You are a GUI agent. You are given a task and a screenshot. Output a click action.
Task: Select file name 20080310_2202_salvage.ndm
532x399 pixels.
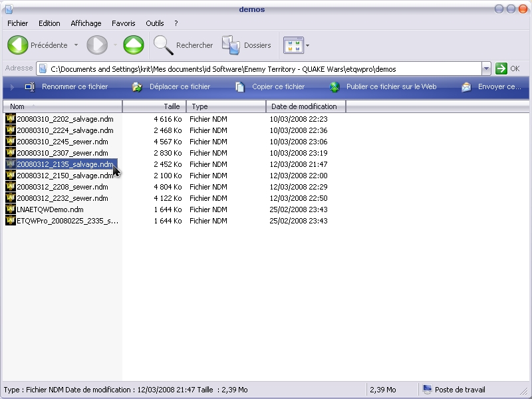pos(65,119)
